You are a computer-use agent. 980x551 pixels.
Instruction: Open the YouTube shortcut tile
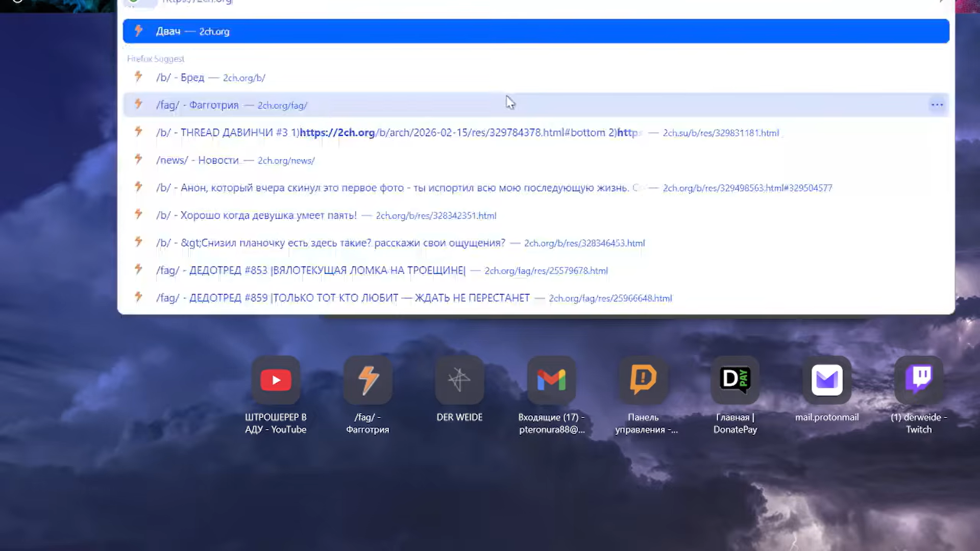(276, 381)
